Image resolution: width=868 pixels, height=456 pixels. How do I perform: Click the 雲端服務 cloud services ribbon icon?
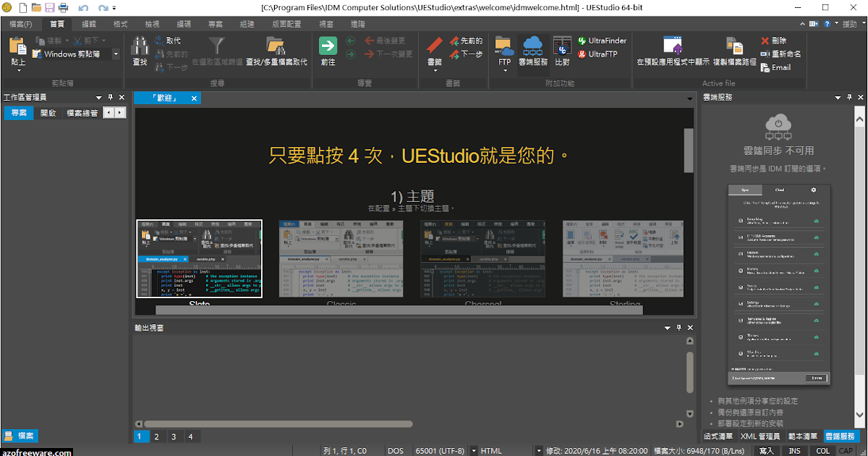click(x=532, y=45)
